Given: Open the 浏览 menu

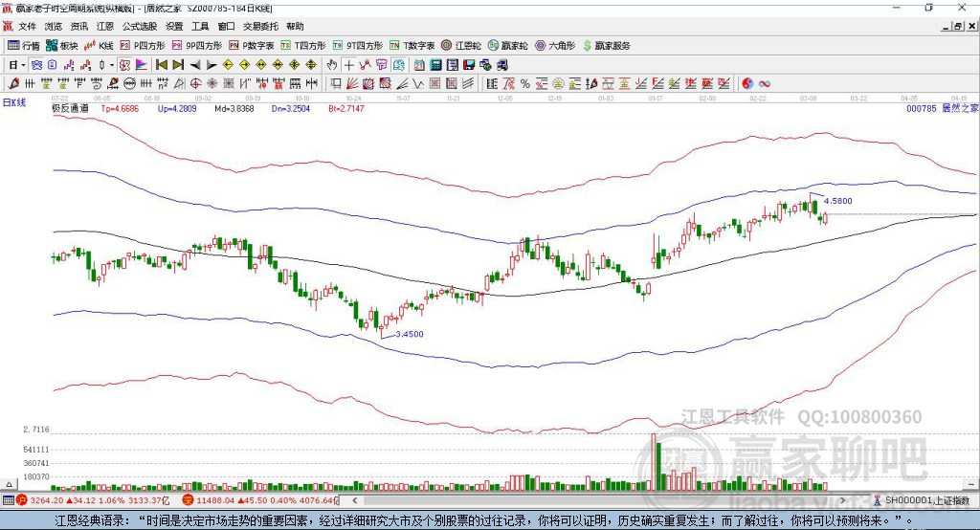Looking at the screenshot, I should [x=54, y=26].
